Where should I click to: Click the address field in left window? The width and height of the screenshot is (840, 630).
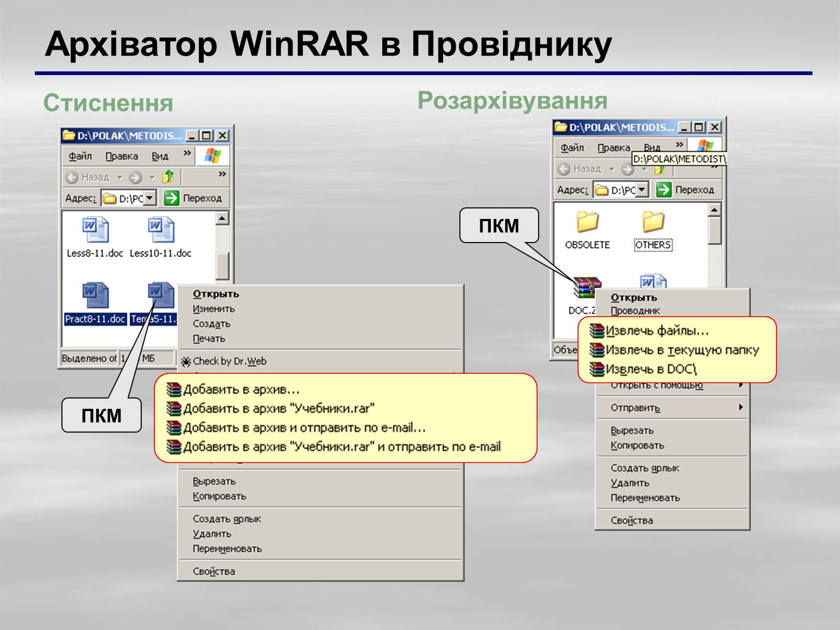point(129,198)
